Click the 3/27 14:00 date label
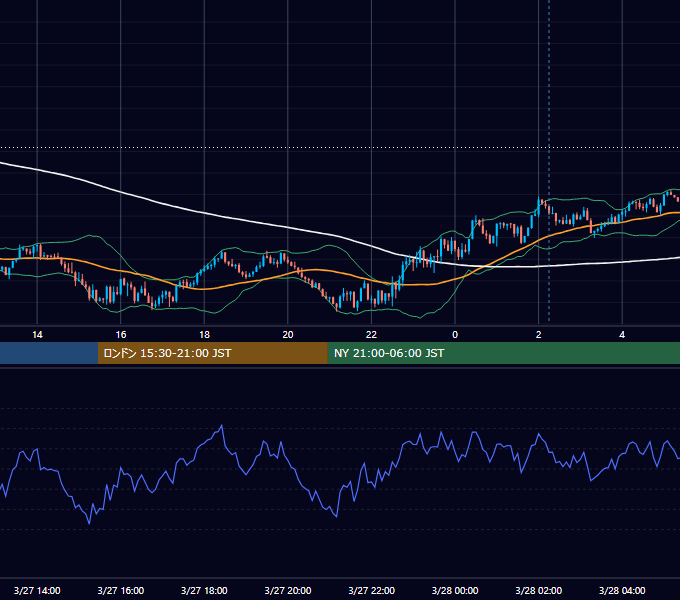This screenshot has width=680, height=600. point(37,590)
